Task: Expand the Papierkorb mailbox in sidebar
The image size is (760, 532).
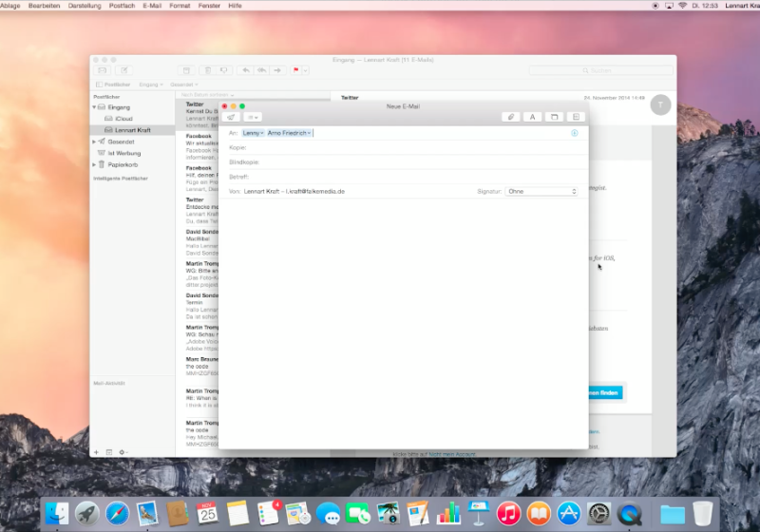Action: 94,164
